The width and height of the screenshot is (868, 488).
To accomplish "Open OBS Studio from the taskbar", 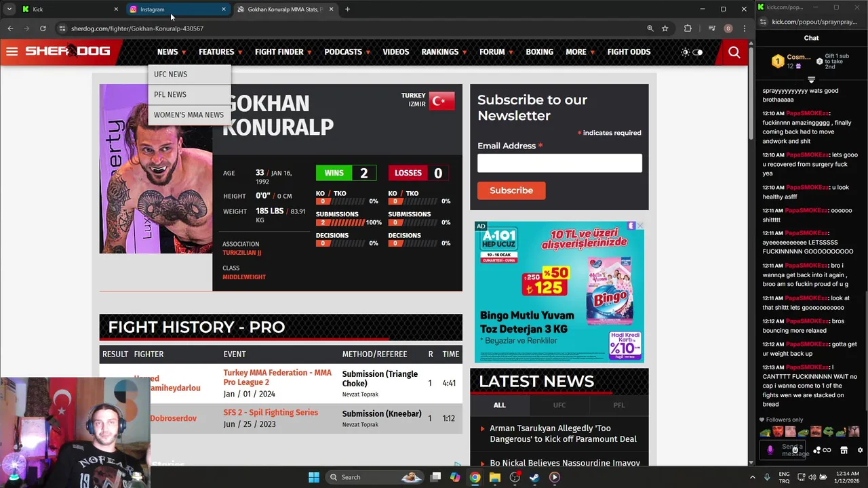I will [x=515, y=477].
